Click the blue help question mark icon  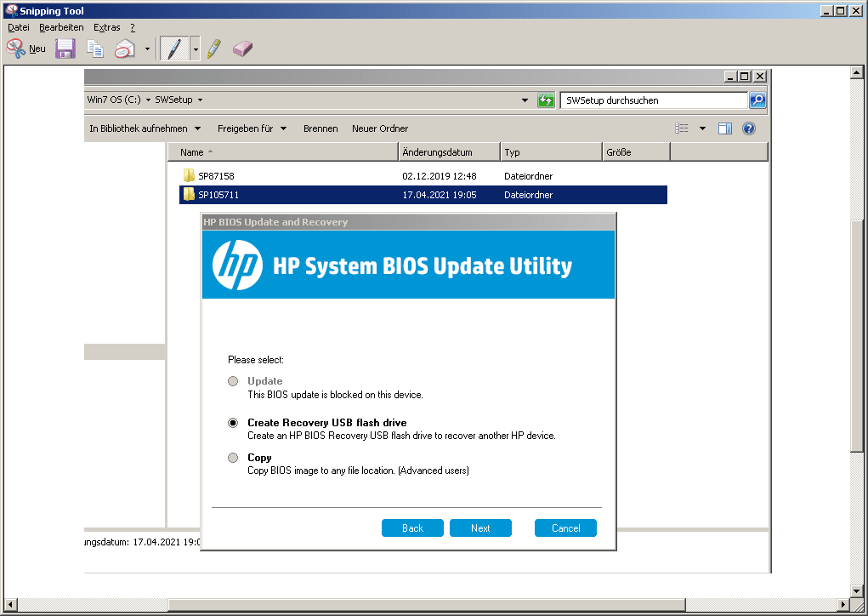[x=749, y=128]
